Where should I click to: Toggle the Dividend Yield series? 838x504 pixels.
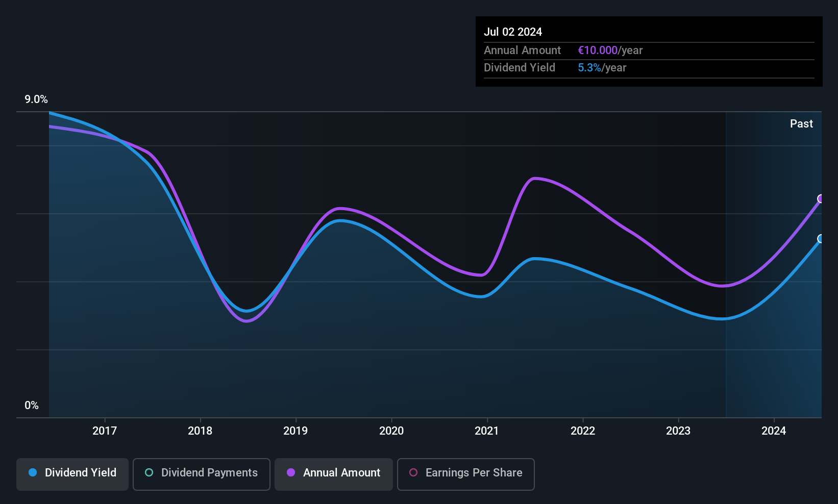(x=72, y=474)
